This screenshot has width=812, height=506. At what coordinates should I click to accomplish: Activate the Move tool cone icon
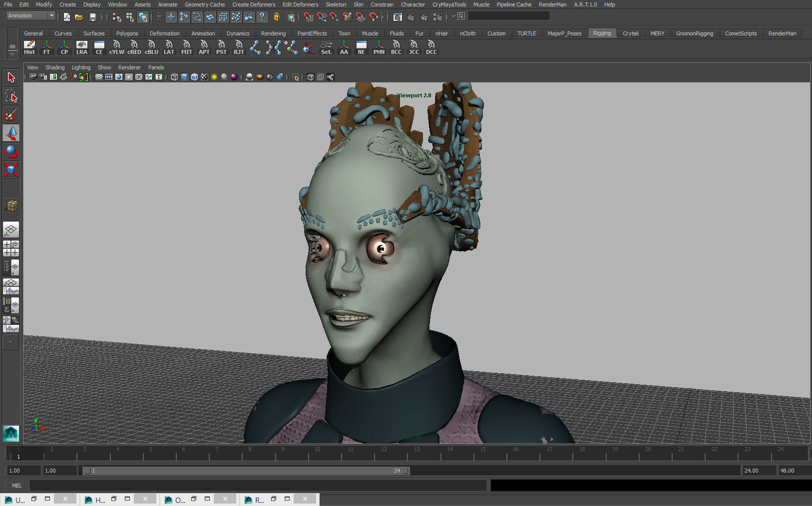[11, 133]
